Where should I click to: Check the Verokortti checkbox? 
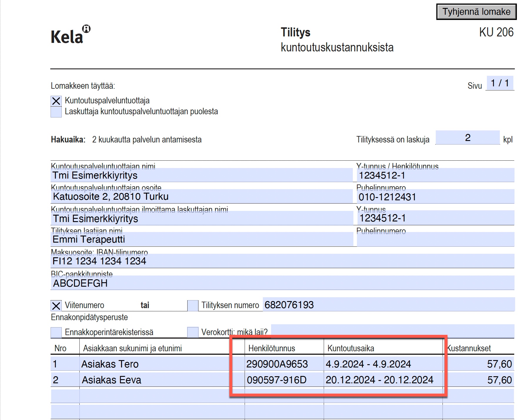[193, 332]
